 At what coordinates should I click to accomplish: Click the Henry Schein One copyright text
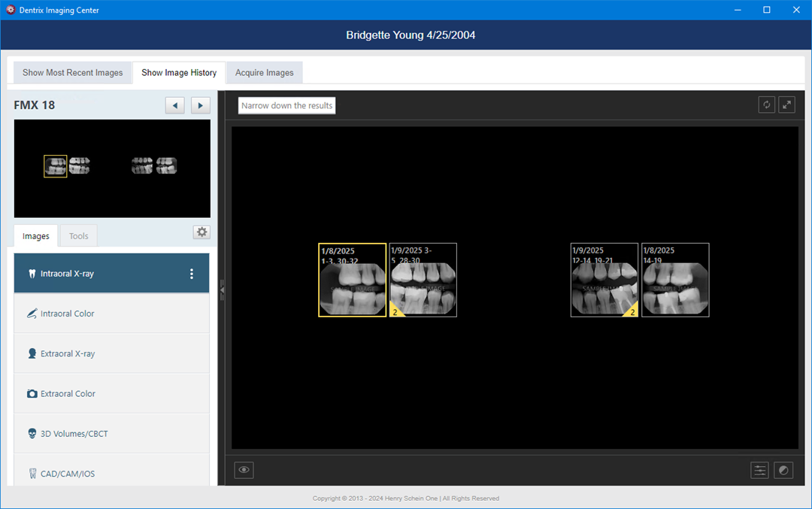pos(406,498)
